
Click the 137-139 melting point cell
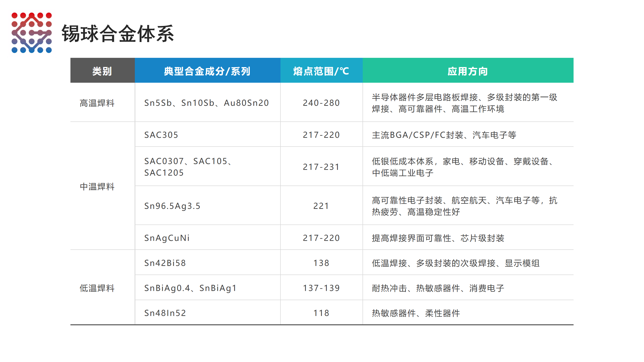321,288
